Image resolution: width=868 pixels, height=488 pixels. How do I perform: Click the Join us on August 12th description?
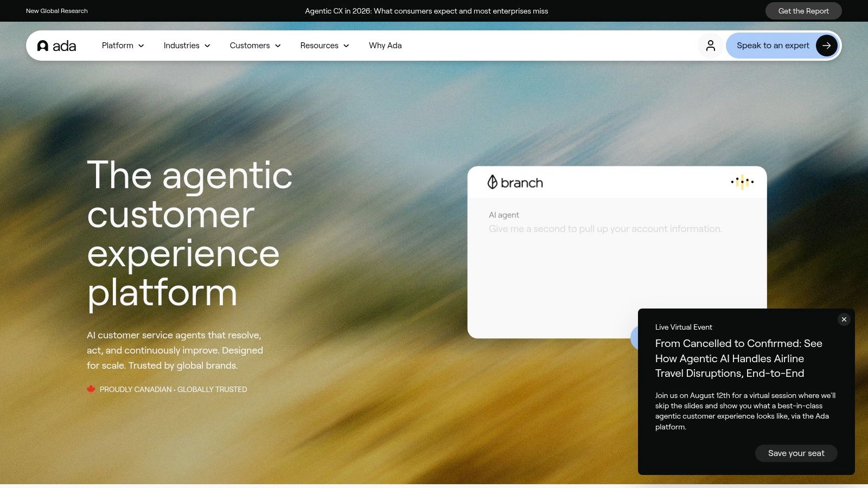(745, 411)
